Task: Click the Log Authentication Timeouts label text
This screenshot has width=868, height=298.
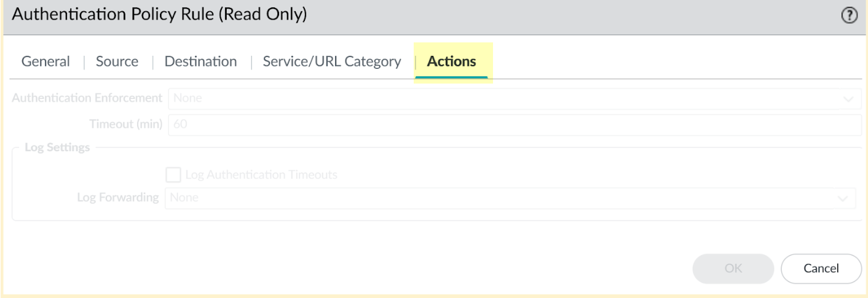Action: (x=261, y=175)
